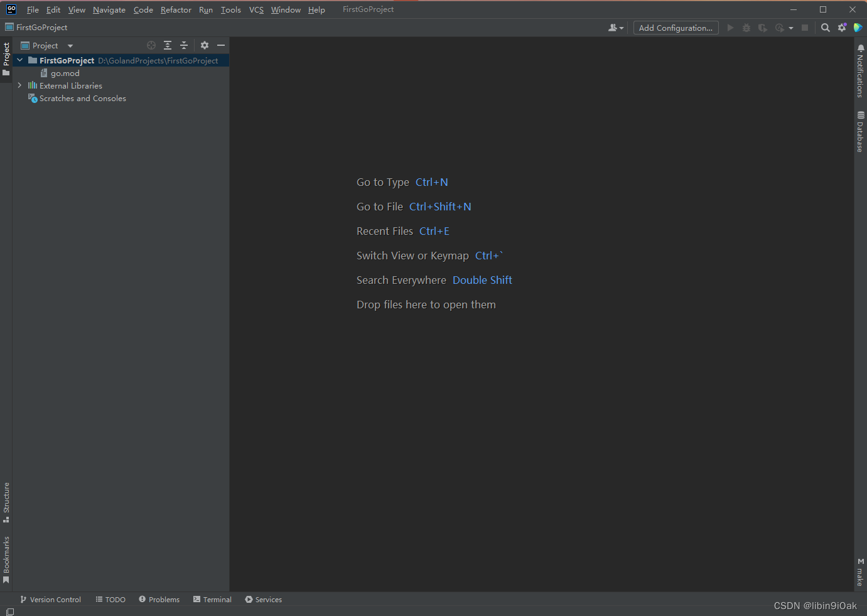
Task: Maximize the GoLand window
Action: [x=823, y=9]
